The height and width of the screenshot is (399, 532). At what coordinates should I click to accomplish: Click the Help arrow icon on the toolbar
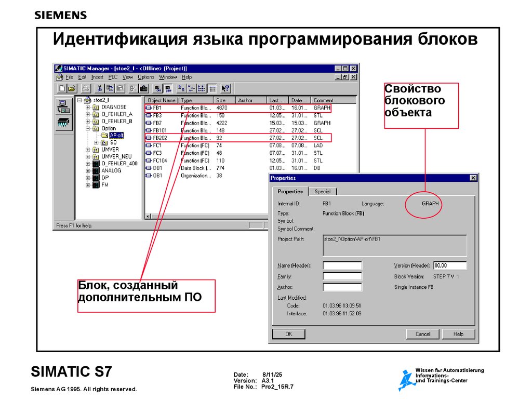point(225,88)
